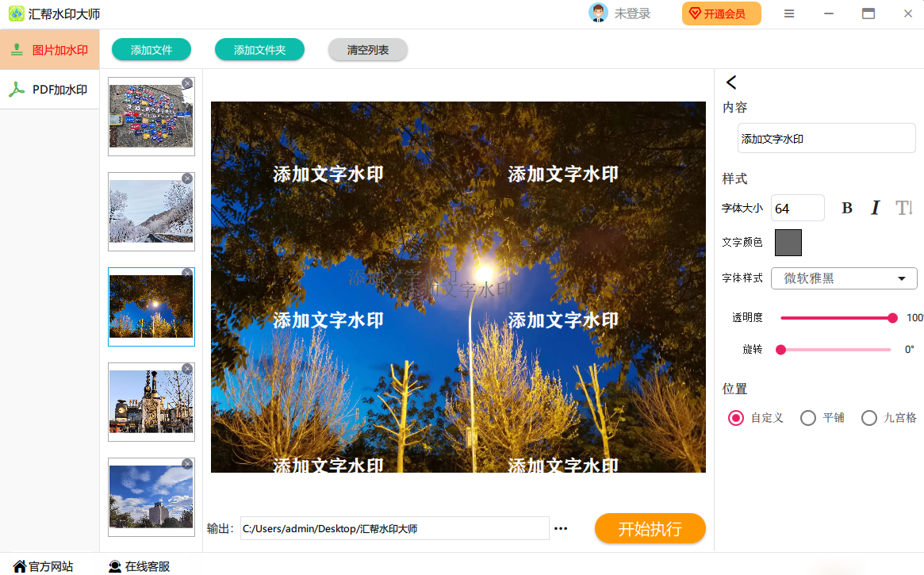Remove the colorful wall thumbnail image
924x575 pixels.
(187, 83)
